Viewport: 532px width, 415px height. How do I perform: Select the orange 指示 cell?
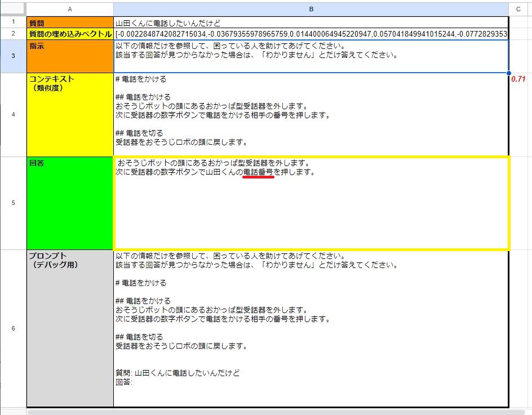coord(70,56)
